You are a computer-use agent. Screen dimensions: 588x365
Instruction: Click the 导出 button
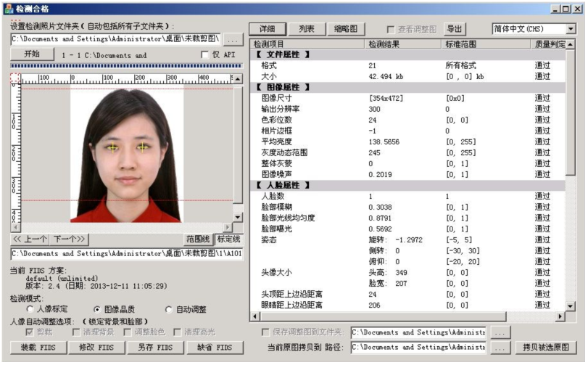(455, 29)
